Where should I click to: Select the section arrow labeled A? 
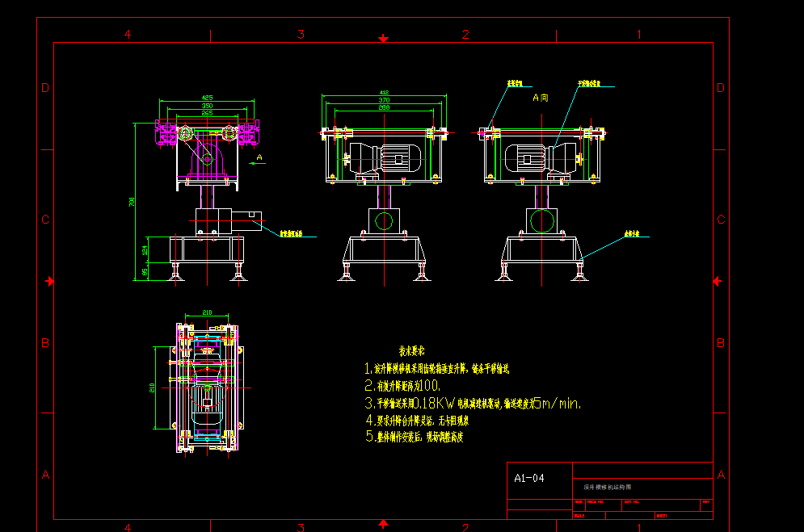tap(257, 161)
